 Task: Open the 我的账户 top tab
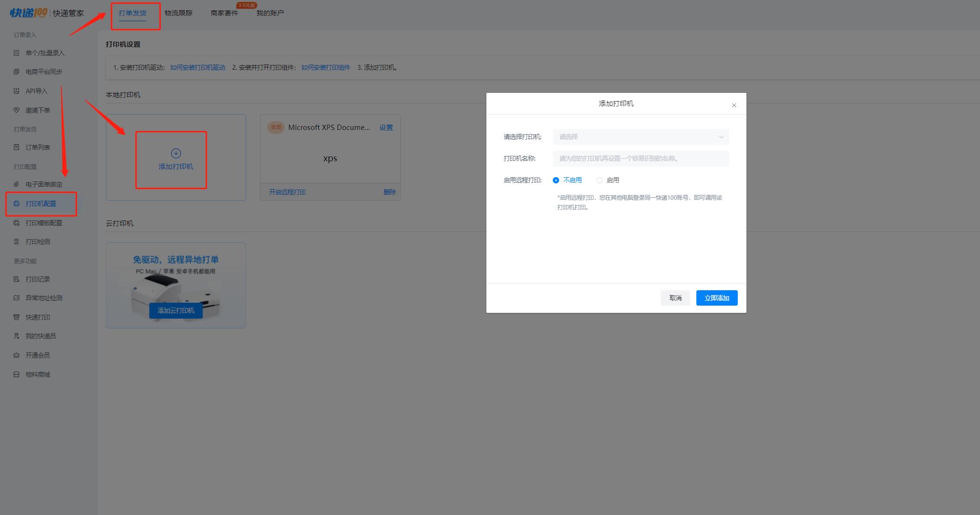(270, 13)
